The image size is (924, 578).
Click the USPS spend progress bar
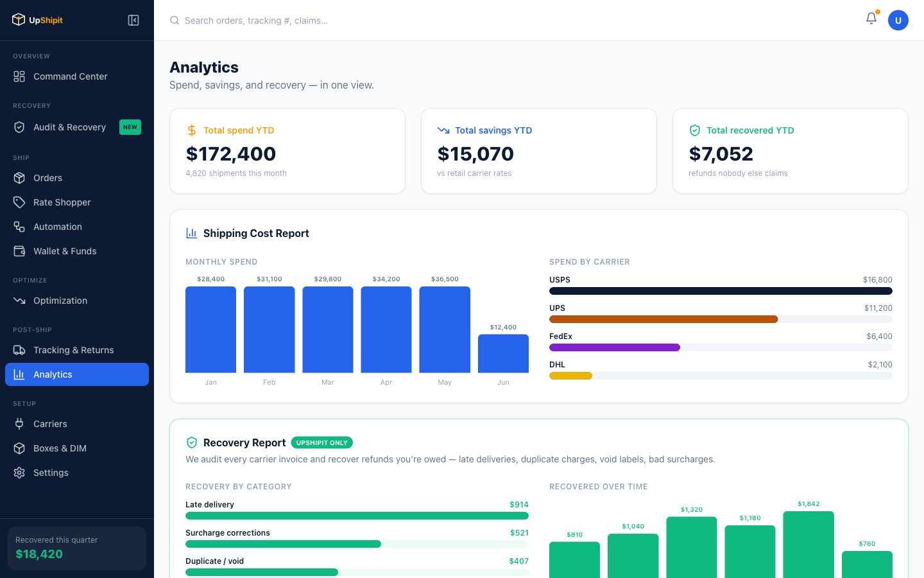[x=721, y=291]
